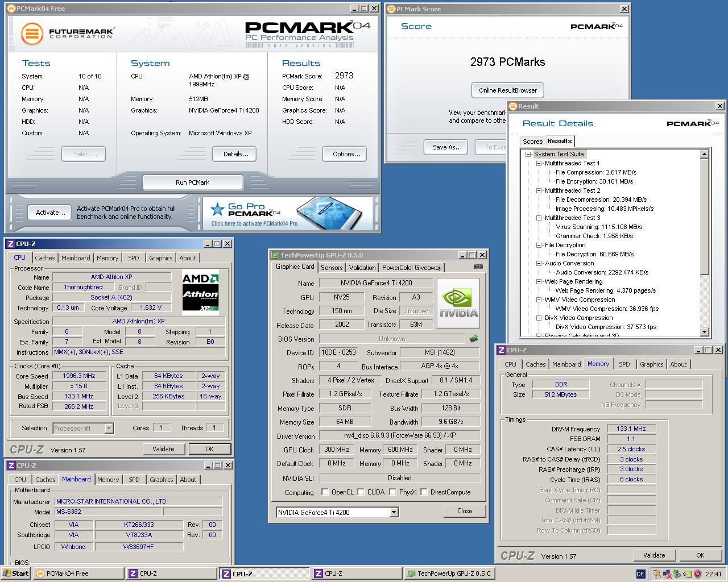Click the NVIDIA logo in GPU-Z
This screenshot has width=728, height=582.
point(458,303)
